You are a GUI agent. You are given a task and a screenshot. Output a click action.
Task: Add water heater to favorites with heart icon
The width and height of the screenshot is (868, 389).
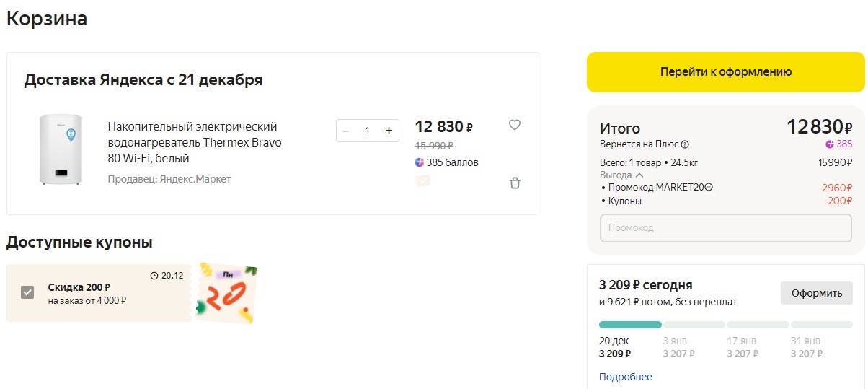[x=514, y=125]
